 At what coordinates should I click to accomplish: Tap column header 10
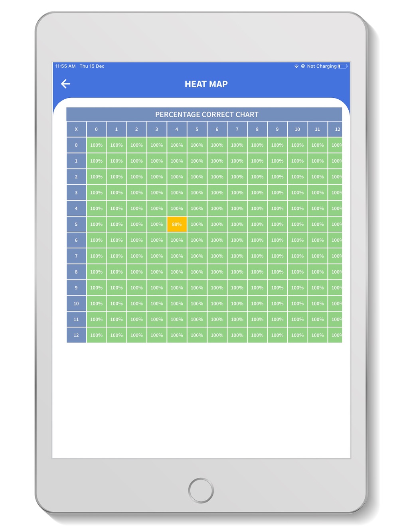297,129
